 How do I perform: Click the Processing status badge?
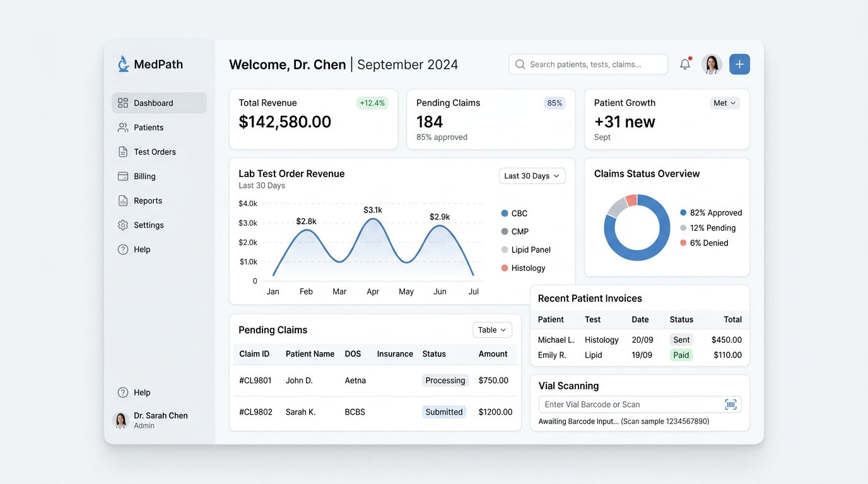click(445, 381)
